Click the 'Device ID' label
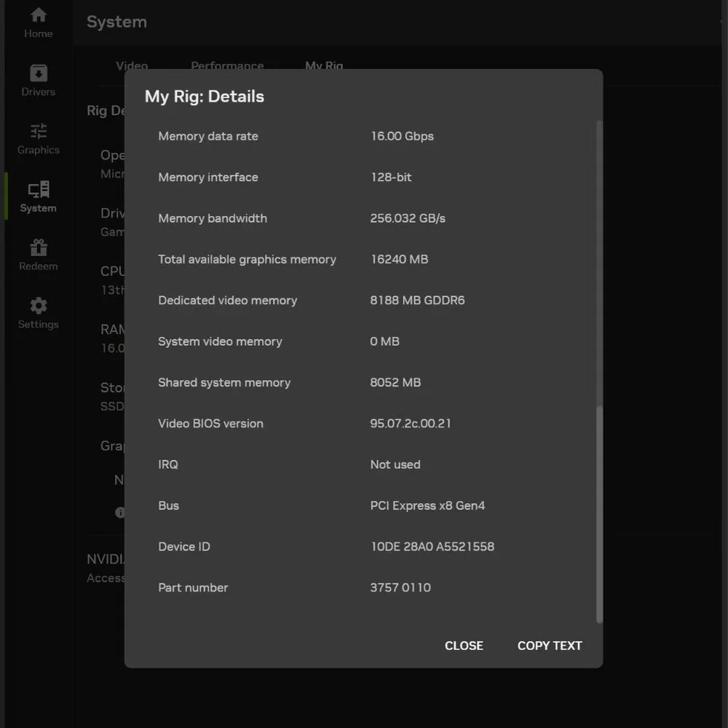 (184, 547)
